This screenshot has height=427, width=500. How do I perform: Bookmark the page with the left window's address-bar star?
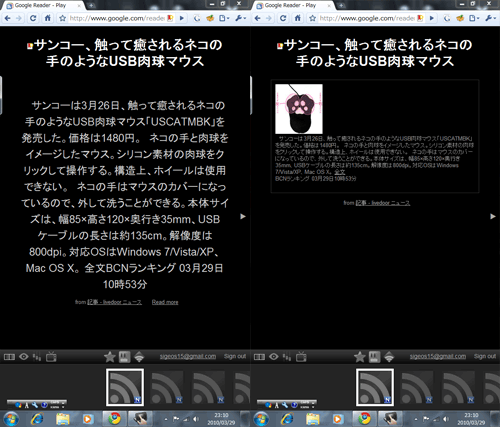[x=62, y=18]
